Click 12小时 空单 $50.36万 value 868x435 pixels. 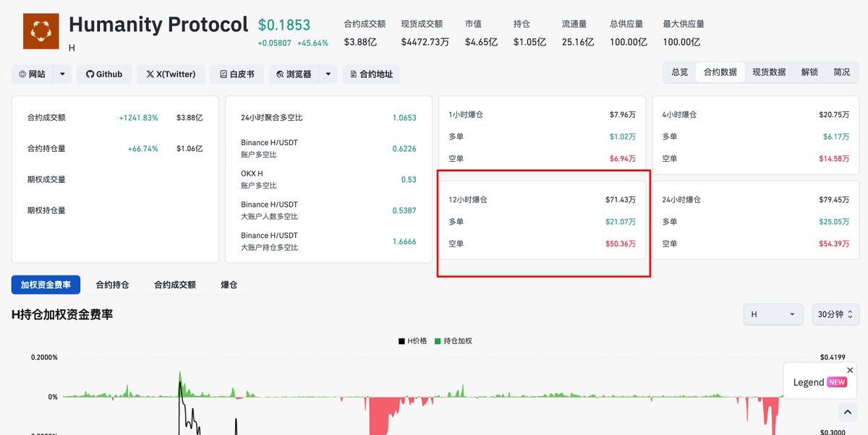tap(621, 244)
